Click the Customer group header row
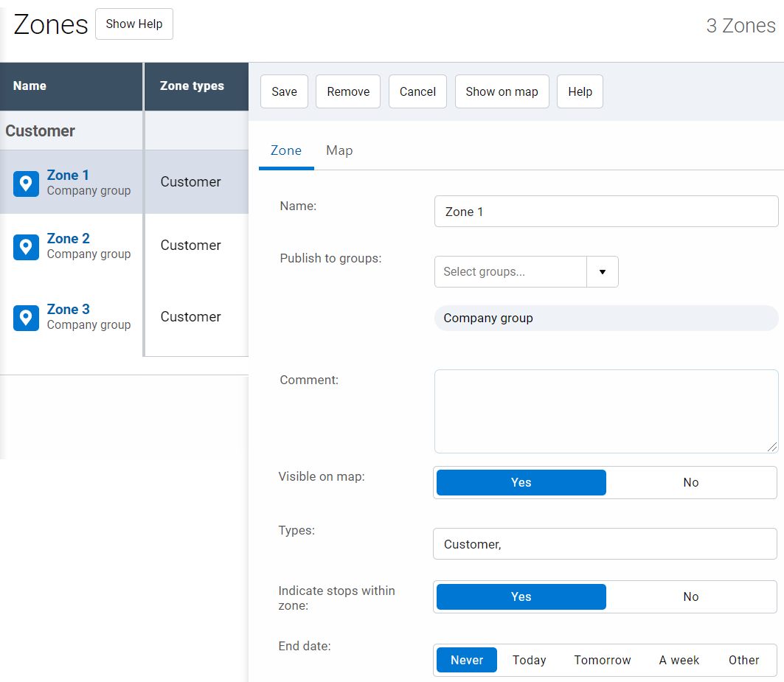The image size is (784, 682). point(124,131)
